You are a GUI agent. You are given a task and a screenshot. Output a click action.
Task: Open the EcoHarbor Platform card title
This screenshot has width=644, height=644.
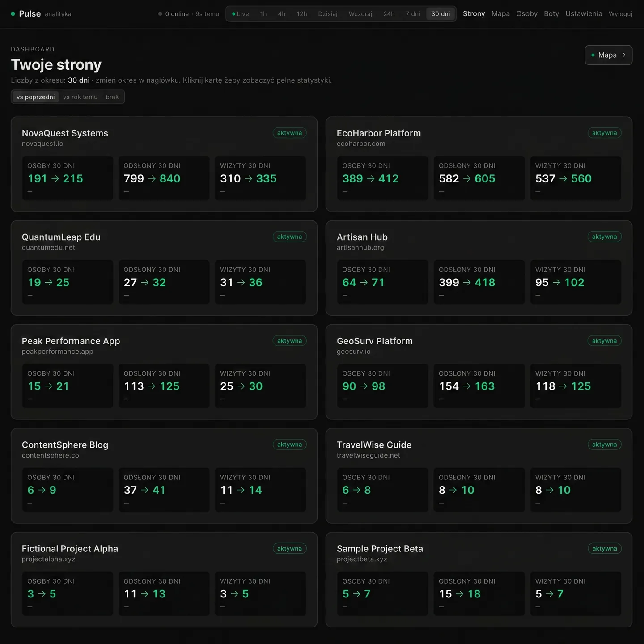pyautogui.click(x=379, y=133)
